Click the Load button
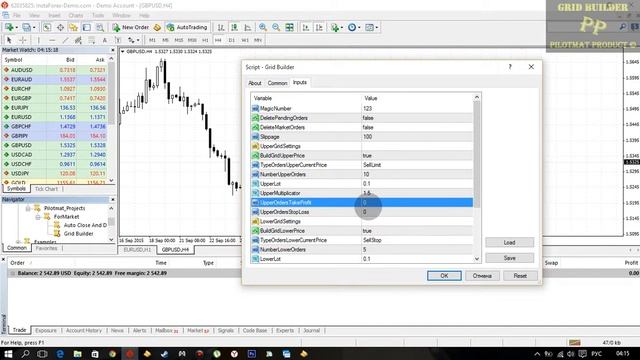This screenshot has width=640, height=360. pos(509,242)
